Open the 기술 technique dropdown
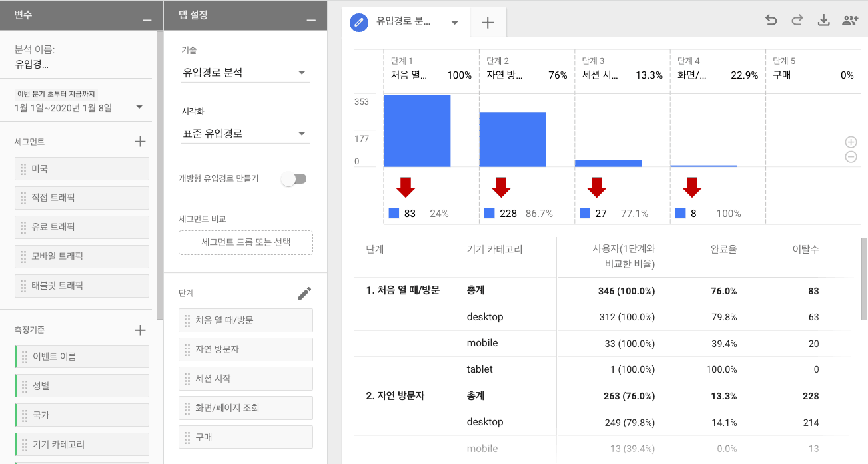Image resolution: width=868 pixels, height=464 pixels. (246, 73)
